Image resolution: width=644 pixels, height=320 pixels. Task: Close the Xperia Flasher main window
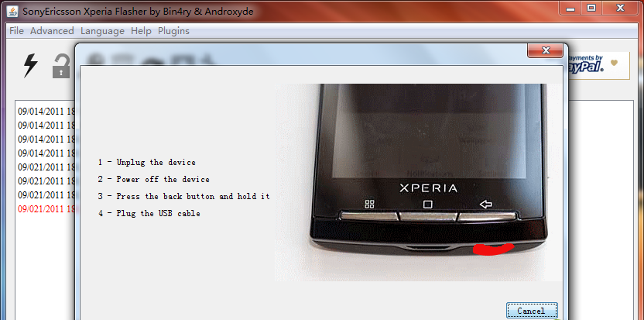coord(621,8)
